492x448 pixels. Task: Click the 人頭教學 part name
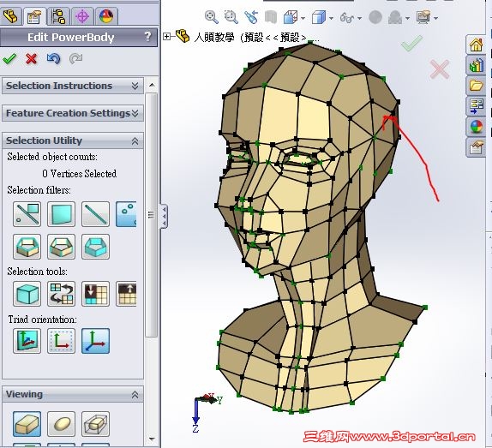(214, 38)
